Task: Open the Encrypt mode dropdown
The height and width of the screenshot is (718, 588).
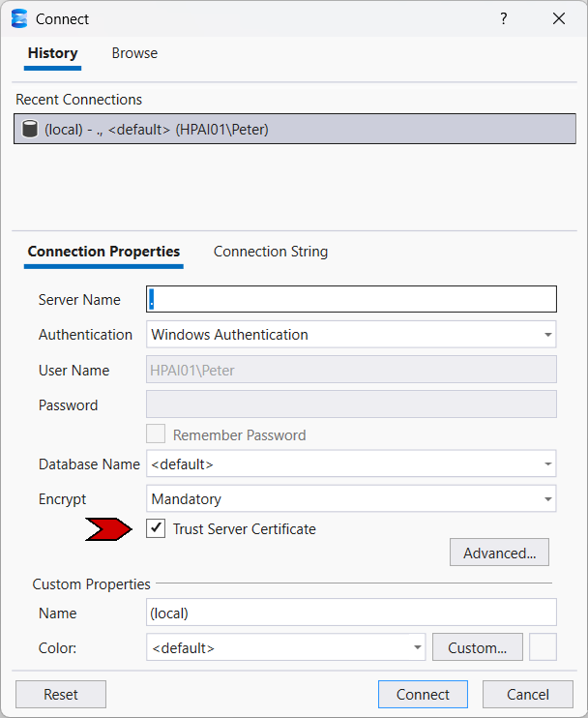Action: [548, 499]
